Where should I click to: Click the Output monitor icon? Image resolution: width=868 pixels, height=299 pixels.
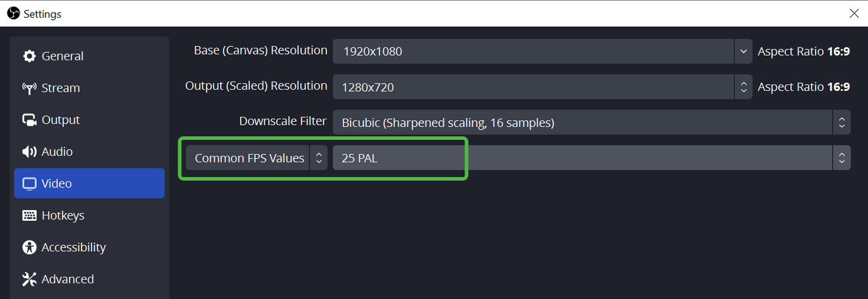[x=29, y=120]
